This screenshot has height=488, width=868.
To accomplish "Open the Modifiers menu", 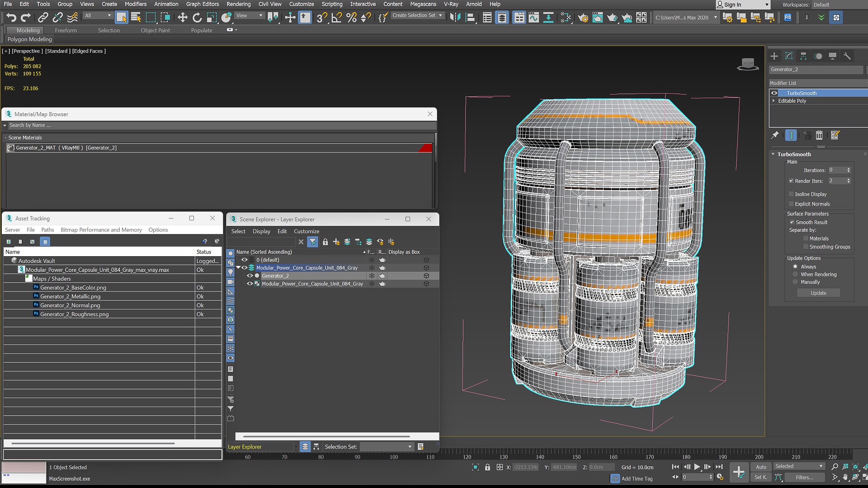I will [x=136, y=4].
